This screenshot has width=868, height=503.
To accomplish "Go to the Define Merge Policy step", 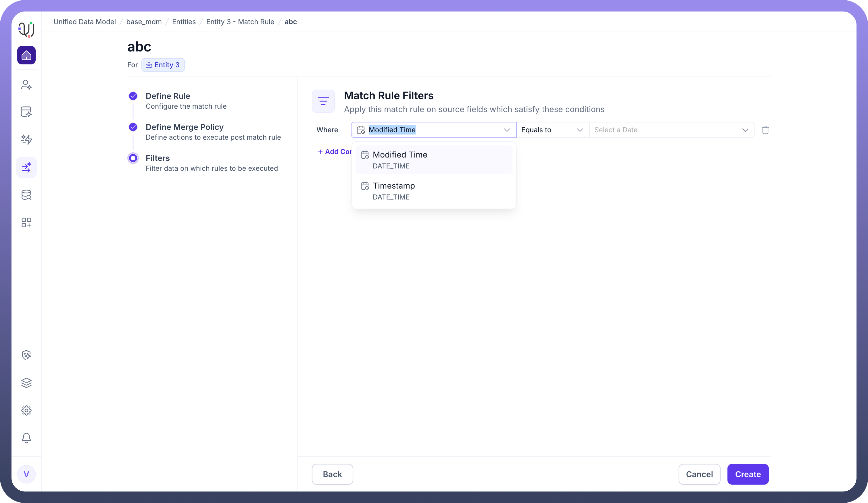I will coord(184,127).
